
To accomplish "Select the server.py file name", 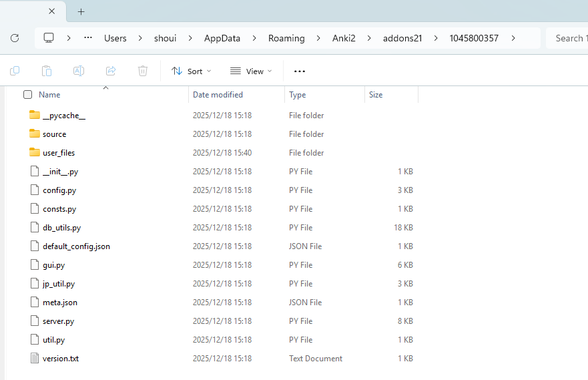I will coord(59,321).
